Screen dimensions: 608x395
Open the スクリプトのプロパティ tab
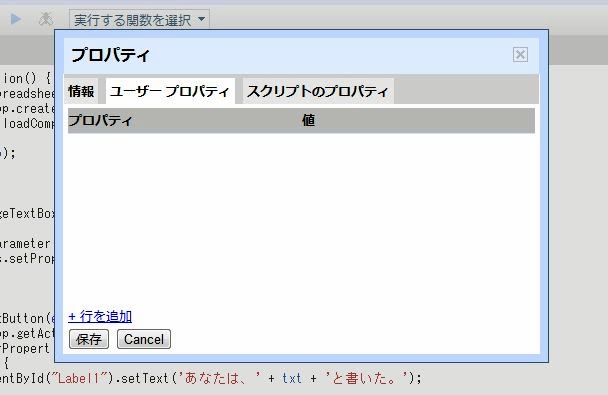pyautogui.click(x=318, y=91)
